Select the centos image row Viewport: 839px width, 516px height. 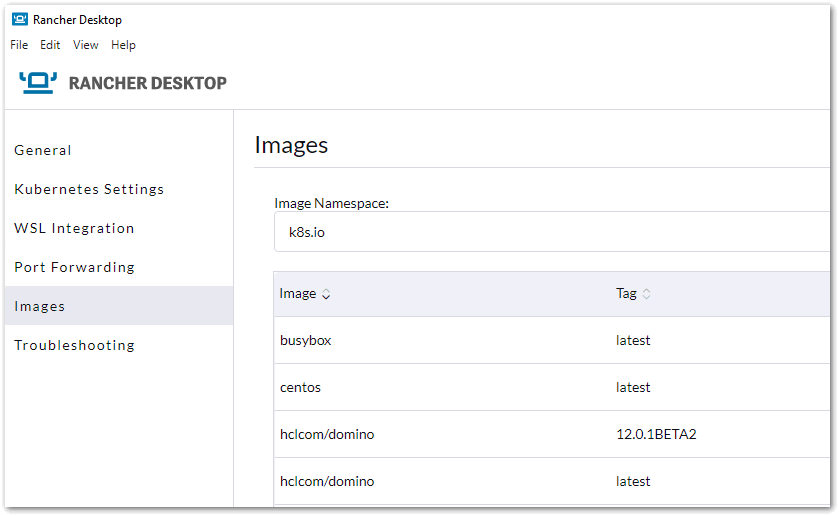pyautogui.click(x=552, y=388)
